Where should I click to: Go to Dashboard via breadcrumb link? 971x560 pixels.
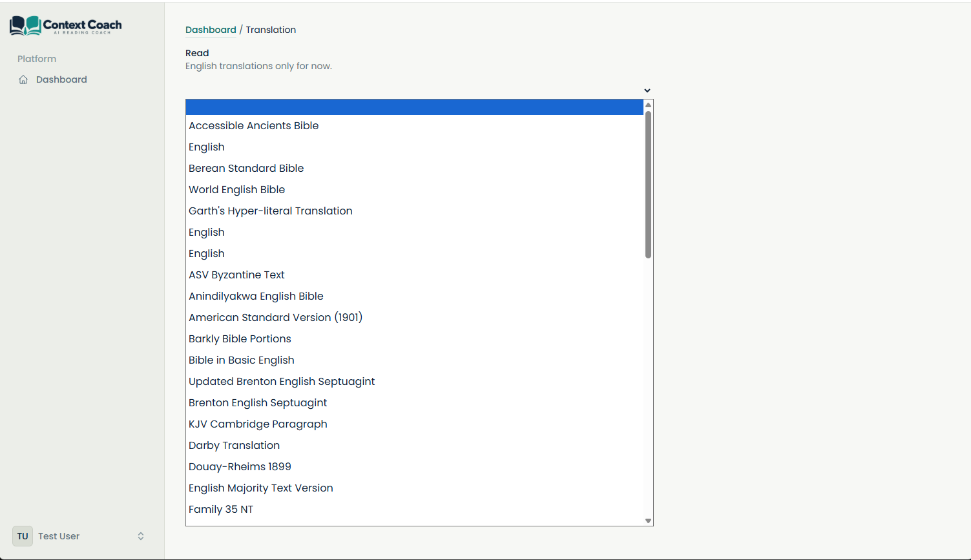click(x=211, y=30)
